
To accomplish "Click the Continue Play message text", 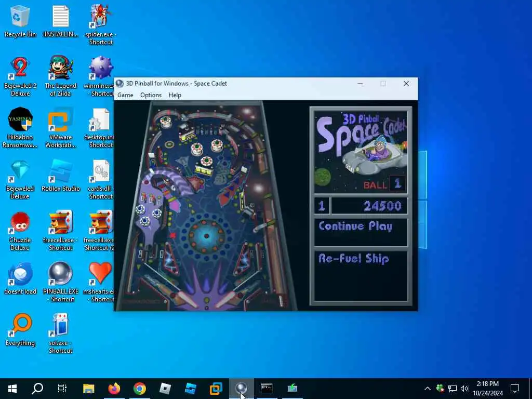I will tap(355, 227).
